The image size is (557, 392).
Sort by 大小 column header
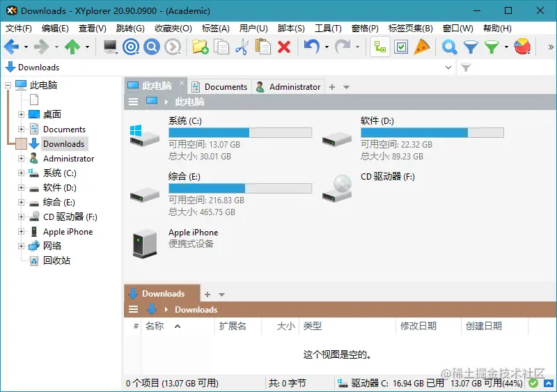point(281,326)
